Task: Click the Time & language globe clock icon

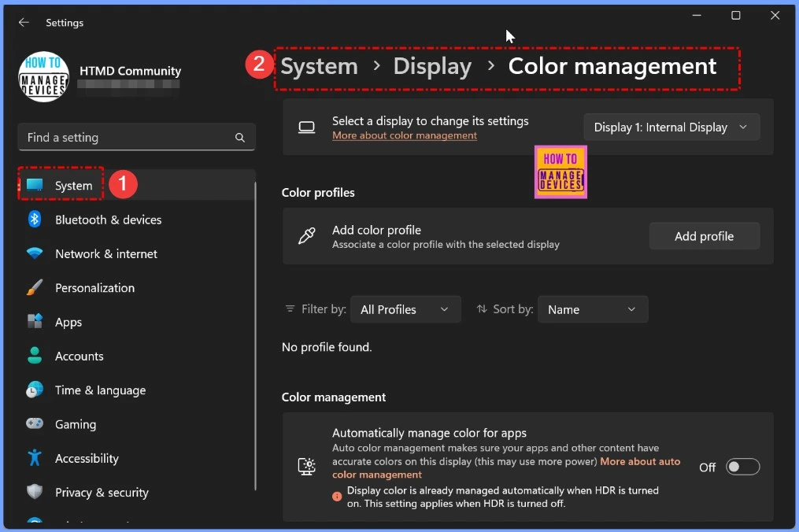Action: point(35,390)
